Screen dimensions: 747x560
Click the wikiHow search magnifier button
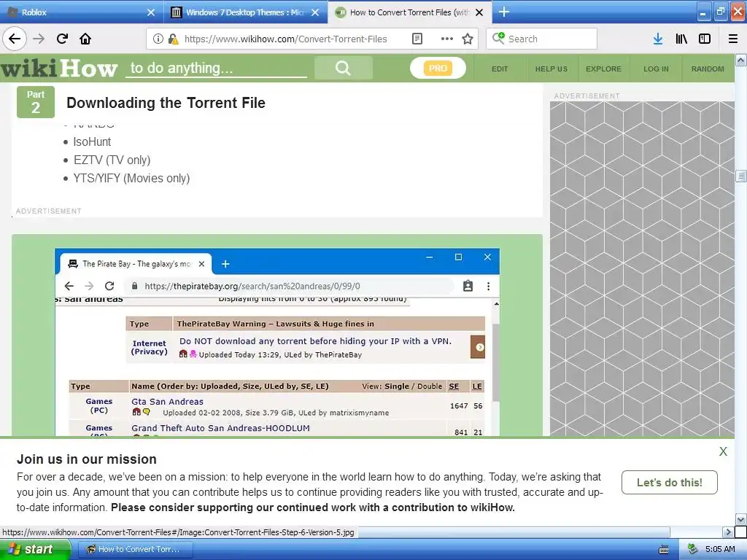343,68
